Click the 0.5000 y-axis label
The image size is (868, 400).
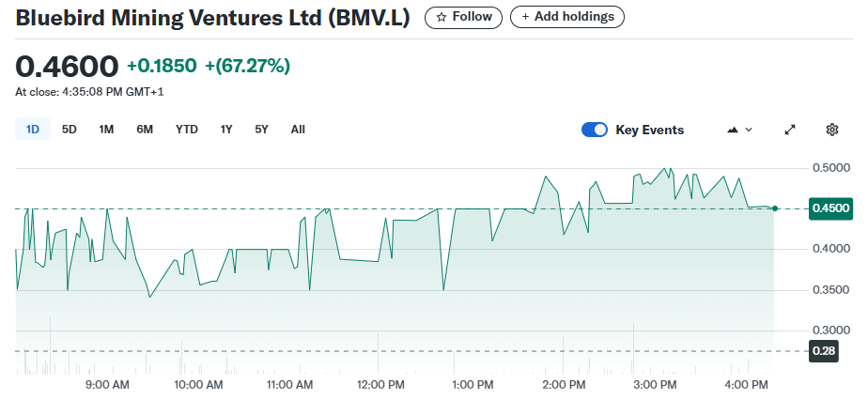click(830, 168)
